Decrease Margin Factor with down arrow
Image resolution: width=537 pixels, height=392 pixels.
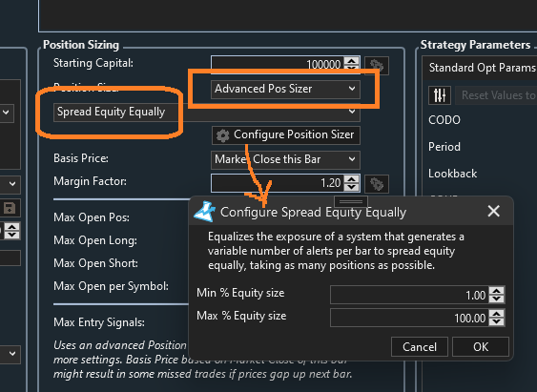tap(352, 187)
